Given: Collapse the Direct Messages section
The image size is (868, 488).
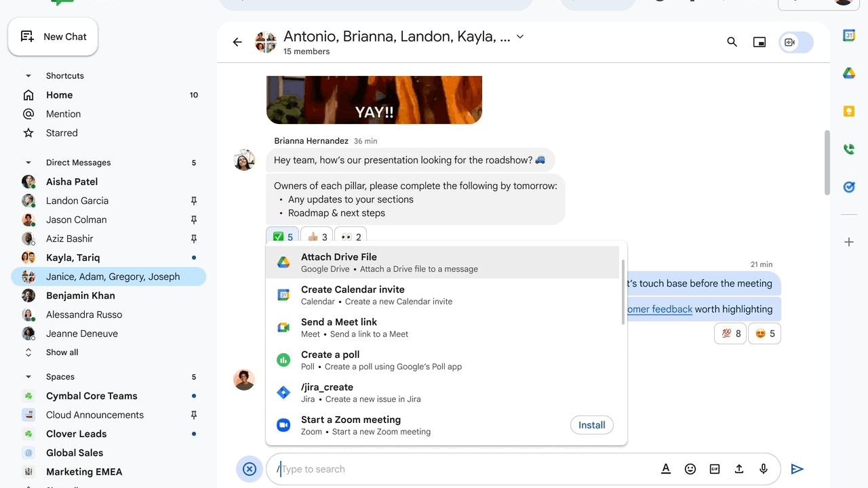Looking at the screenshot, I should pos(28,163).
